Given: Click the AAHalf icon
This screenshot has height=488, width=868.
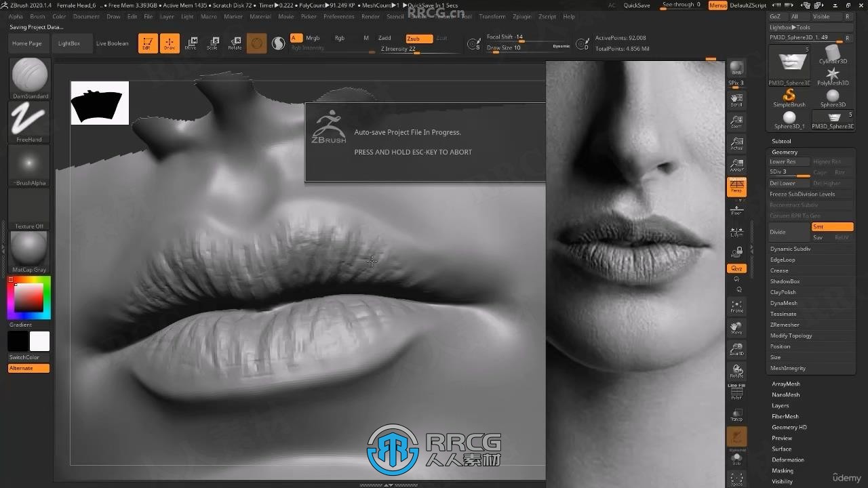Looking at the screenshot, I should 736,165.
